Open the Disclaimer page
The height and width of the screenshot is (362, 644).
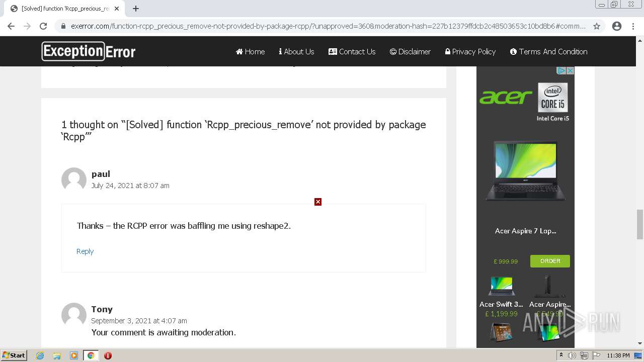pyautogui.click(x=410, y=51)
